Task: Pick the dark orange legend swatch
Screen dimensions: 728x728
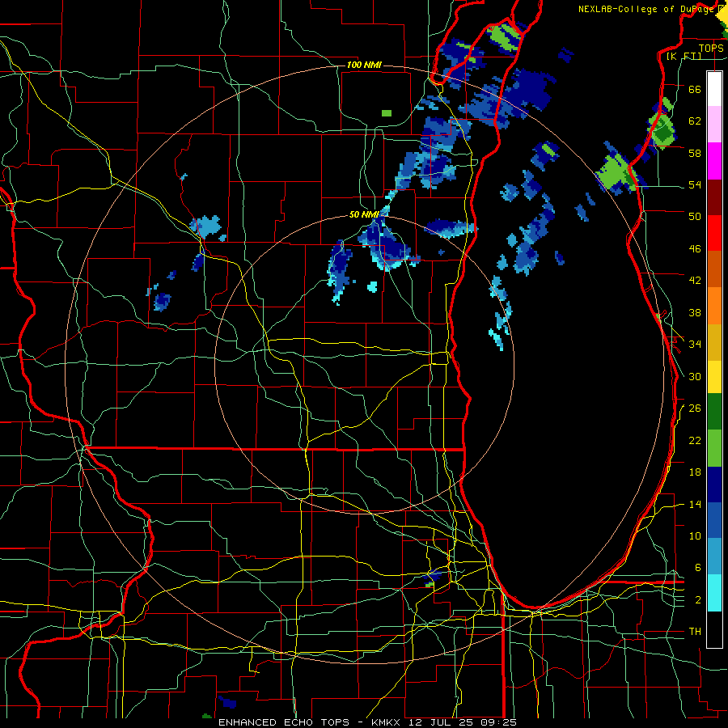Action: 714,269
